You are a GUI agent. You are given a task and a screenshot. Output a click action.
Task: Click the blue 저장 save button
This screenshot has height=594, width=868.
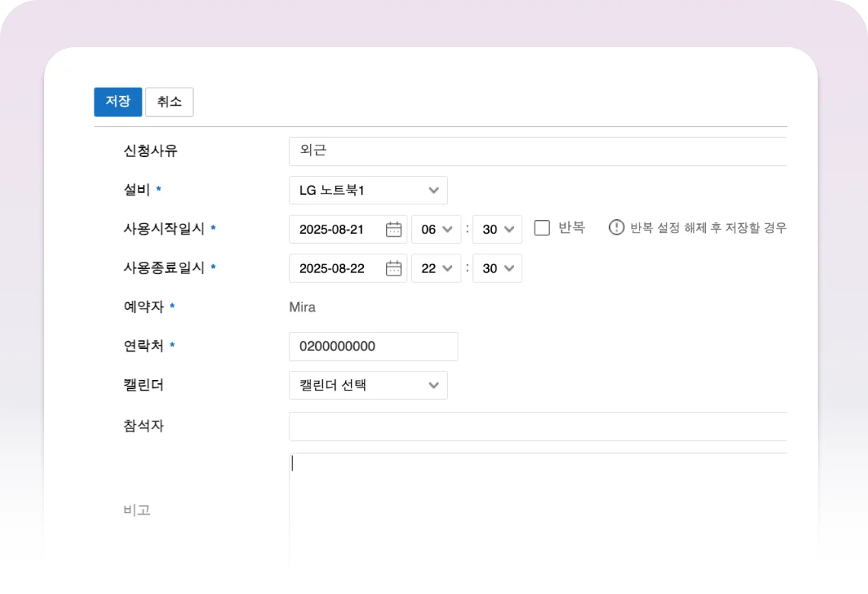(118, 102)
